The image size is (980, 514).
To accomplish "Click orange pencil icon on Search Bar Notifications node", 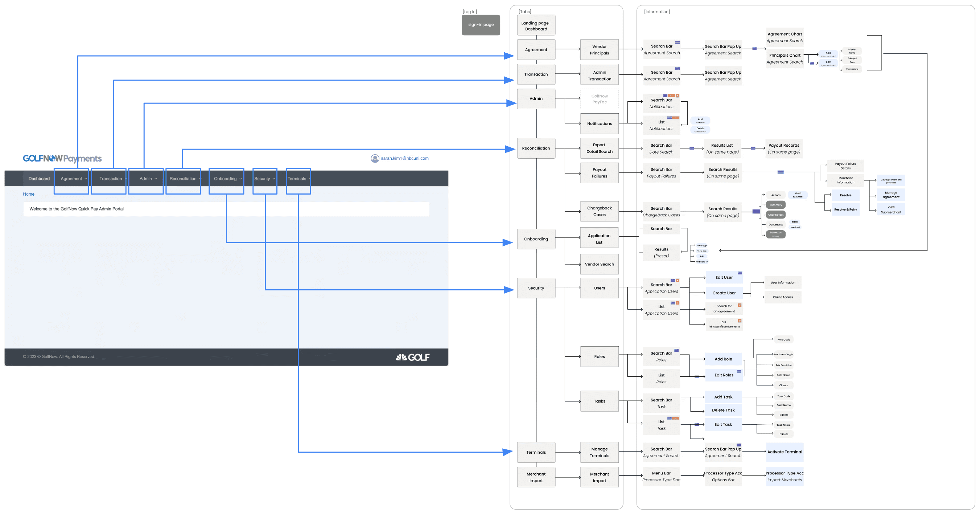I will tap(678, 95).
